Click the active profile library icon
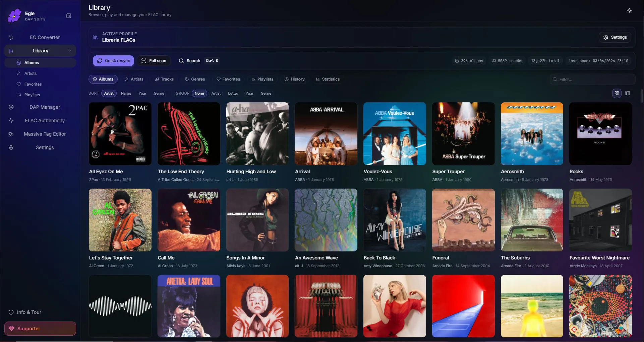 (96, 37)
